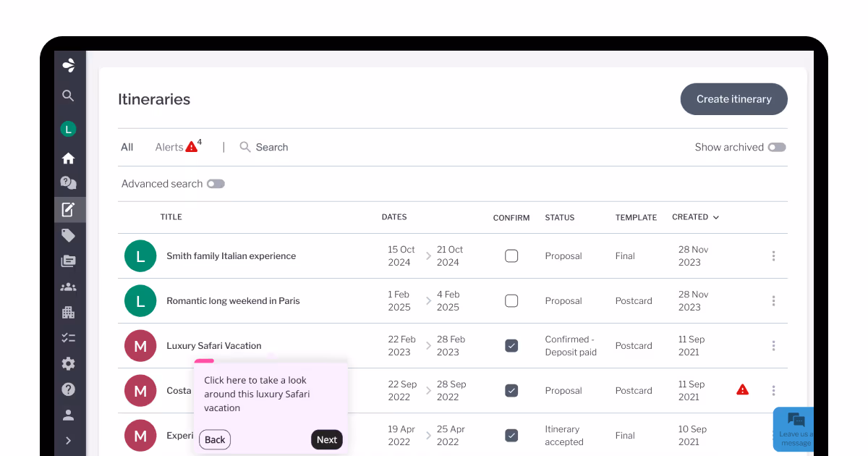Click the red alert triangle beside Alerts
This screenshot has height=456, width=868.
[191, 147]
